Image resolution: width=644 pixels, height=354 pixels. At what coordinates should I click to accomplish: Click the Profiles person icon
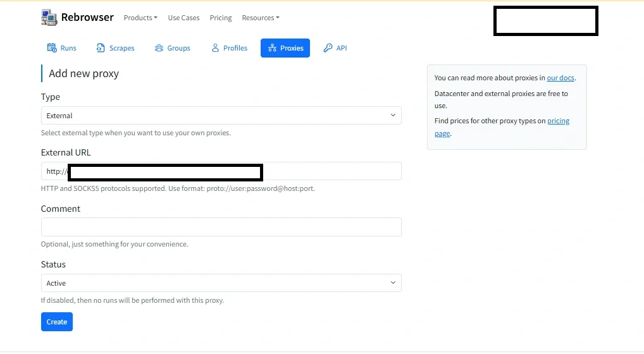(x=215, y=47)
